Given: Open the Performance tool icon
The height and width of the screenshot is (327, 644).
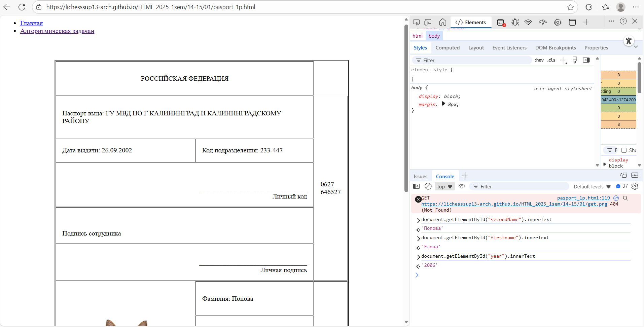Looking at the screenshot, I should click(543, 22).
